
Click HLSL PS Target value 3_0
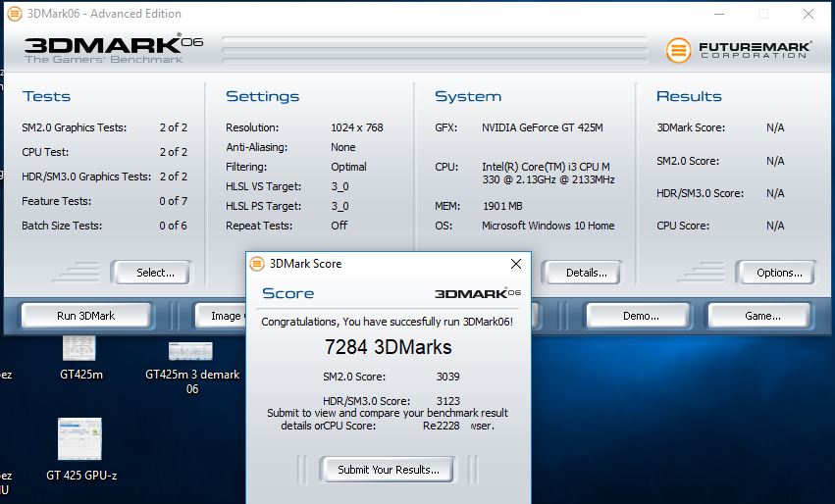(339, 206)
